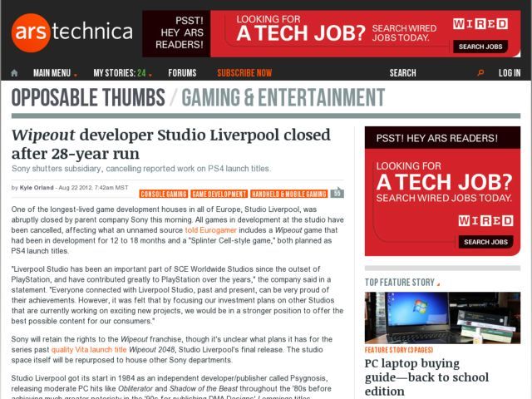Image resolution: width=532 pixels, height=399 pixels.
Task: Click the Wipeout Studio Liverpool article headline
Action: (x=170, y=144)
